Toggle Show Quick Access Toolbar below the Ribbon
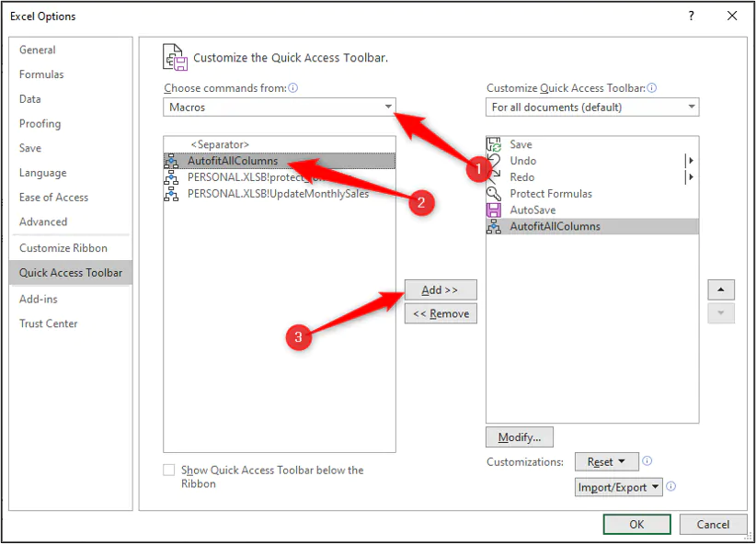The image size is (756, 544). 168,470
